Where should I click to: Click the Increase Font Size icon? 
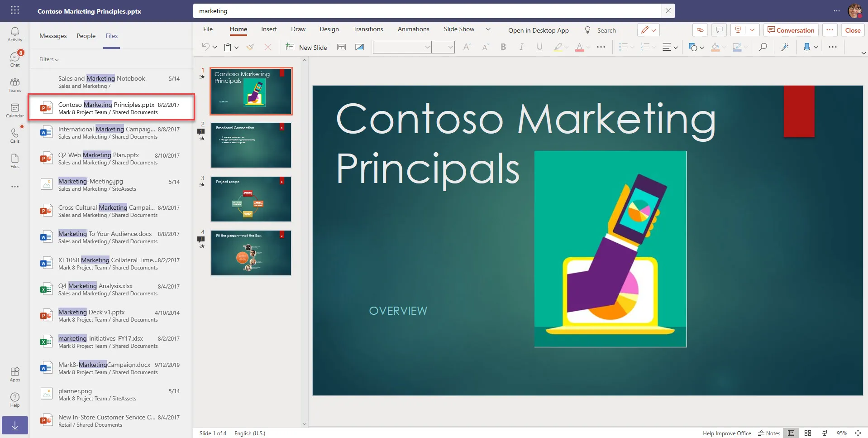coord(467,47)
